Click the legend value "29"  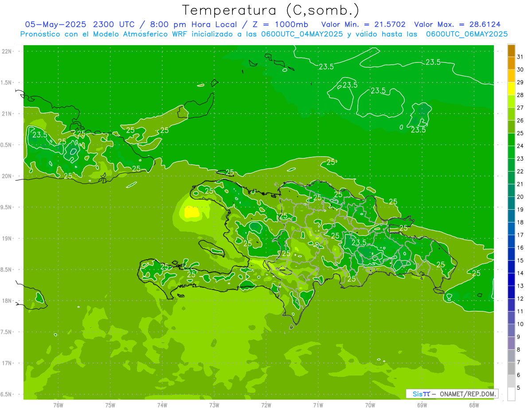click(x=520, y=82)
